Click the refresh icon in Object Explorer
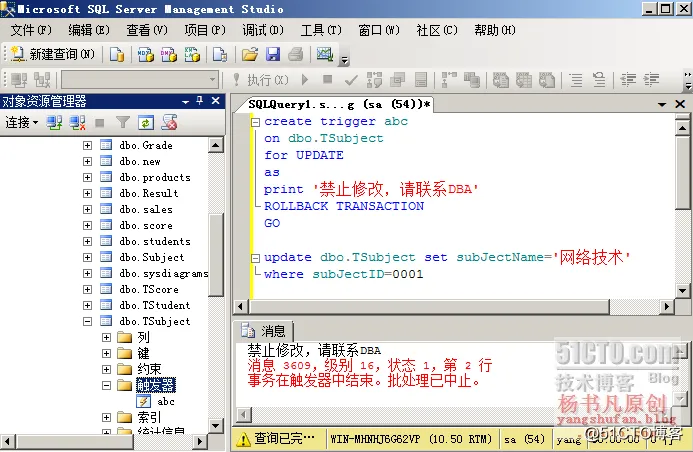693x452 pixels. (146, 122)
